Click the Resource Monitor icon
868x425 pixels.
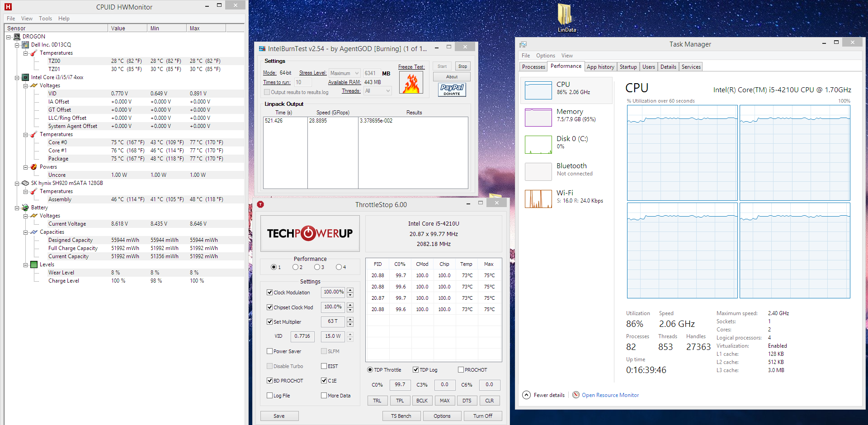tap(576, 395)
